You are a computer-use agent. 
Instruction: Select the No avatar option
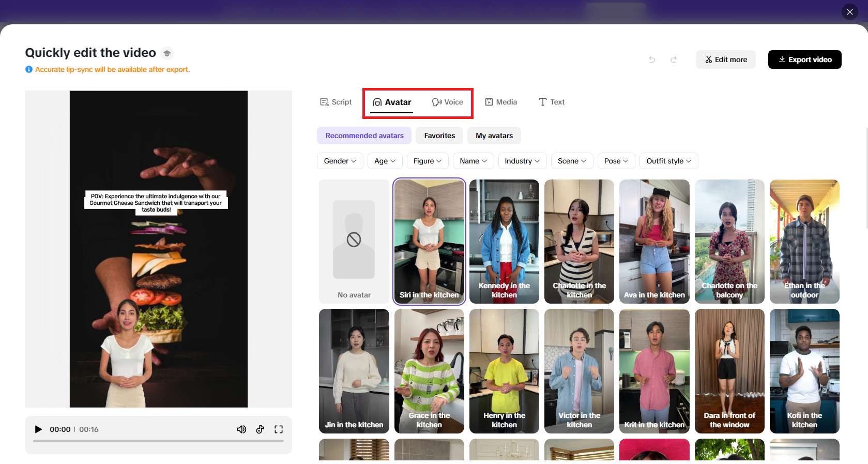point(354,241)
